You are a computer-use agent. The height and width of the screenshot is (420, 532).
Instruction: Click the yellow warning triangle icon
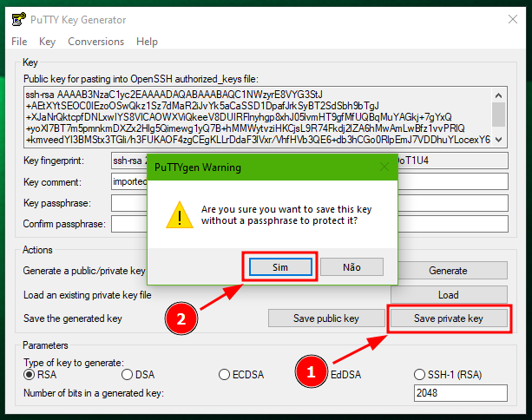(180, 214)
